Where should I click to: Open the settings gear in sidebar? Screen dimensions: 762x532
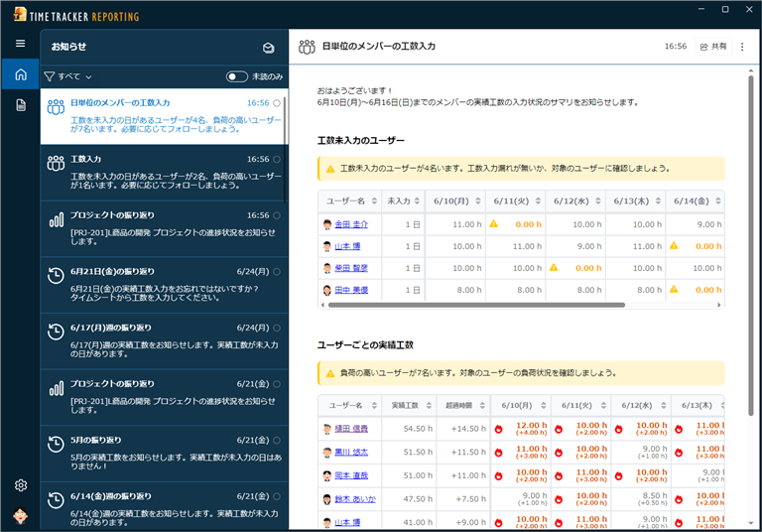(x=20, y=485)
